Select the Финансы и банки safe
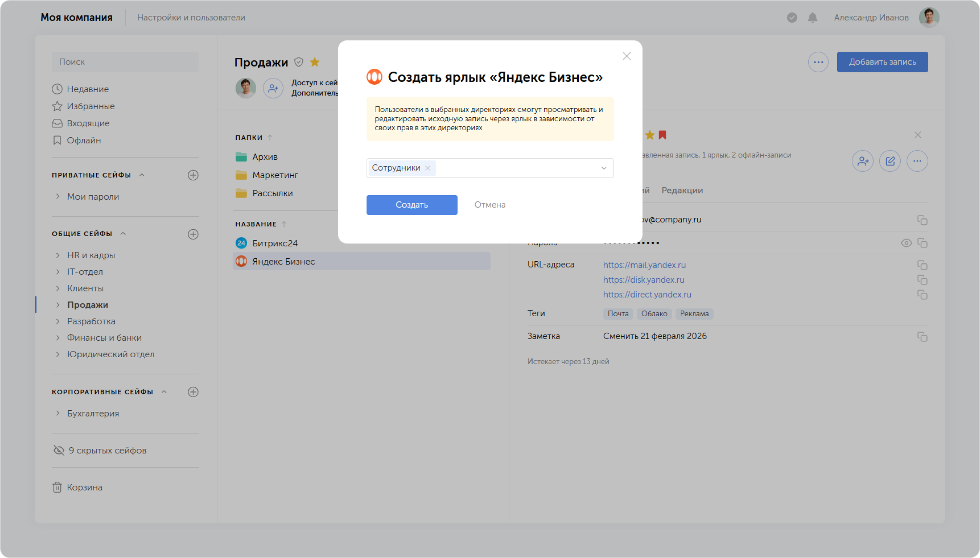This screenshot has width=980, height=558. pos(104,338)
